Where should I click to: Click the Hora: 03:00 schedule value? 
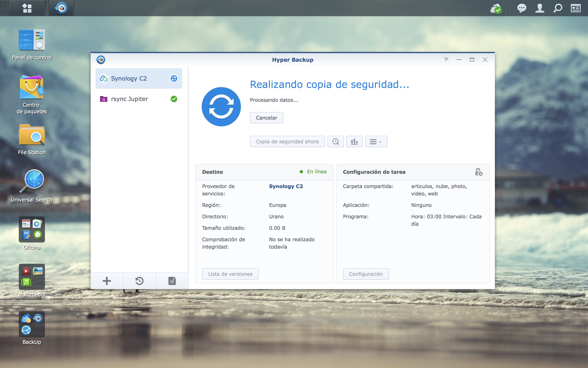point(446,220)
